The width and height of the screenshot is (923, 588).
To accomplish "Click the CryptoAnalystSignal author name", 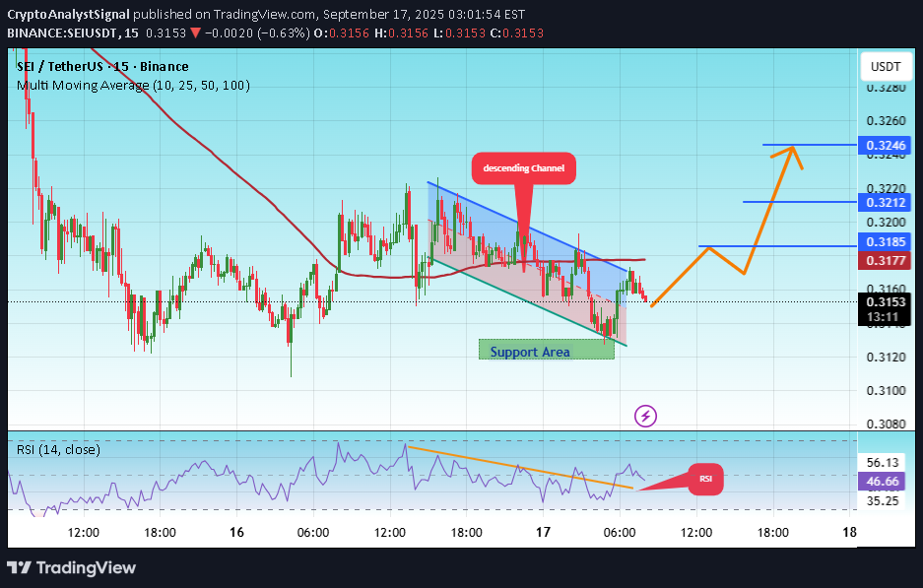I will click(x=68, y=14).
